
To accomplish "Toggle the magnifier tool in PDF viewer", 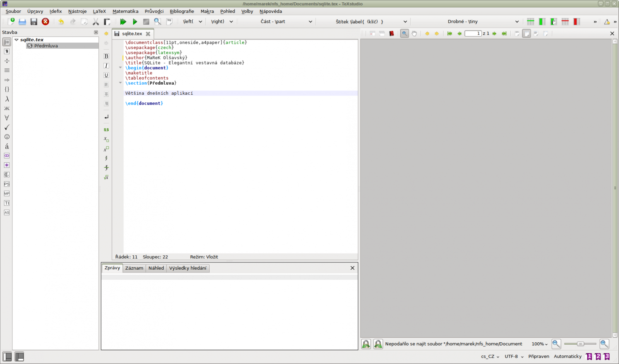I will [404, 34].
